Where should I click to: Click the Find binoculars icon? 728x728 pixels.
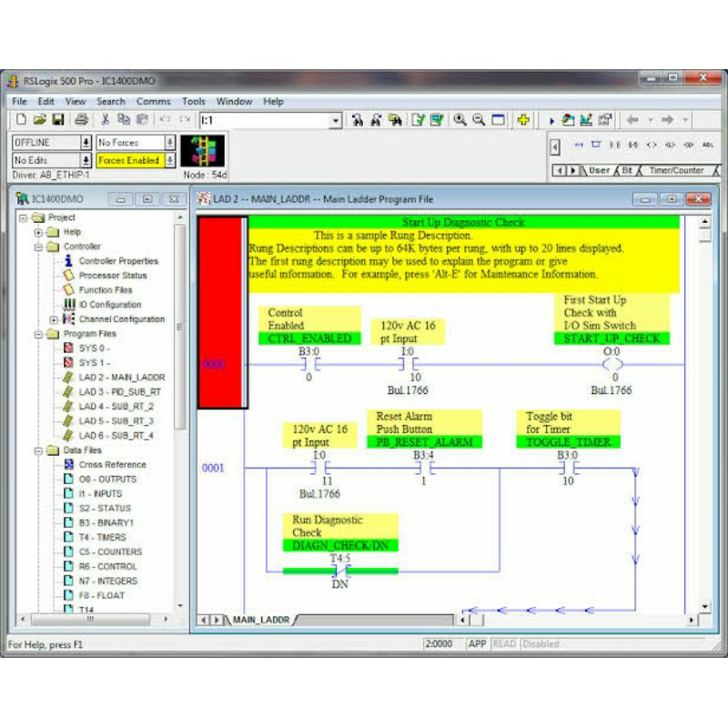pos(357,120)
